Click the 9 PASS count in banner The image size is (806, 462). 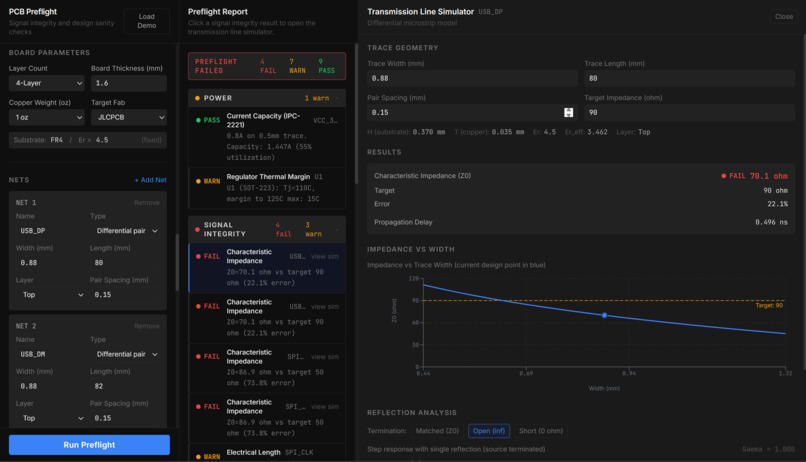(326, 66)
